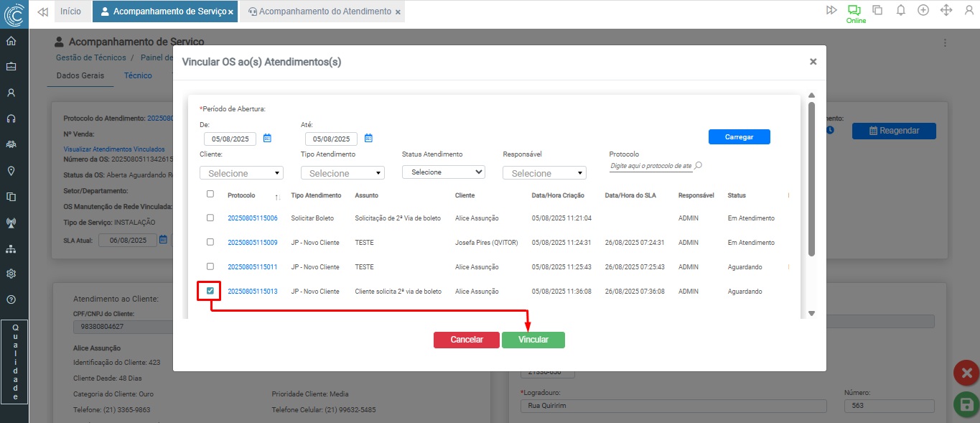Image resolution: width=980 pixels, height=423 pixels.
Task: Click the home icon in left sidebar
Action: (x=11, y=41)
